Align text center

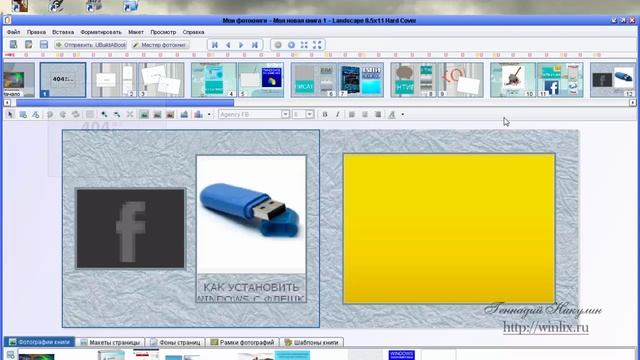[365, 115]
